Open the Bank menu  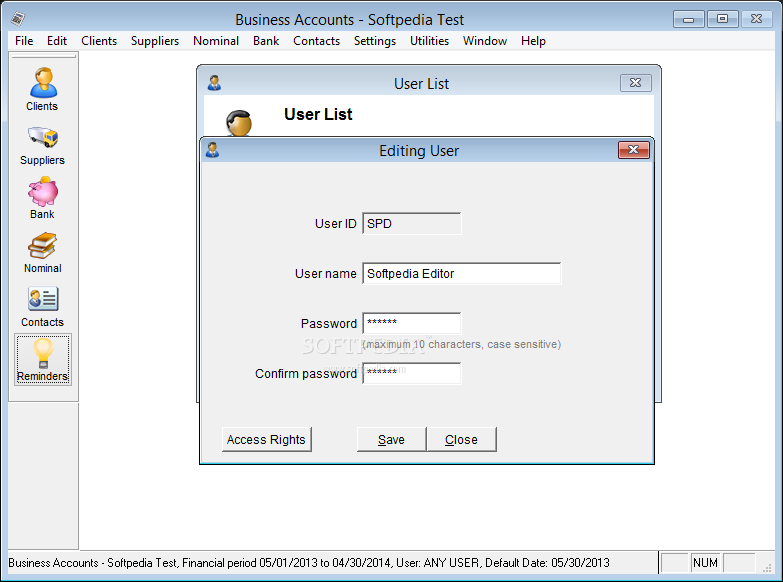(x=266, y=41)
